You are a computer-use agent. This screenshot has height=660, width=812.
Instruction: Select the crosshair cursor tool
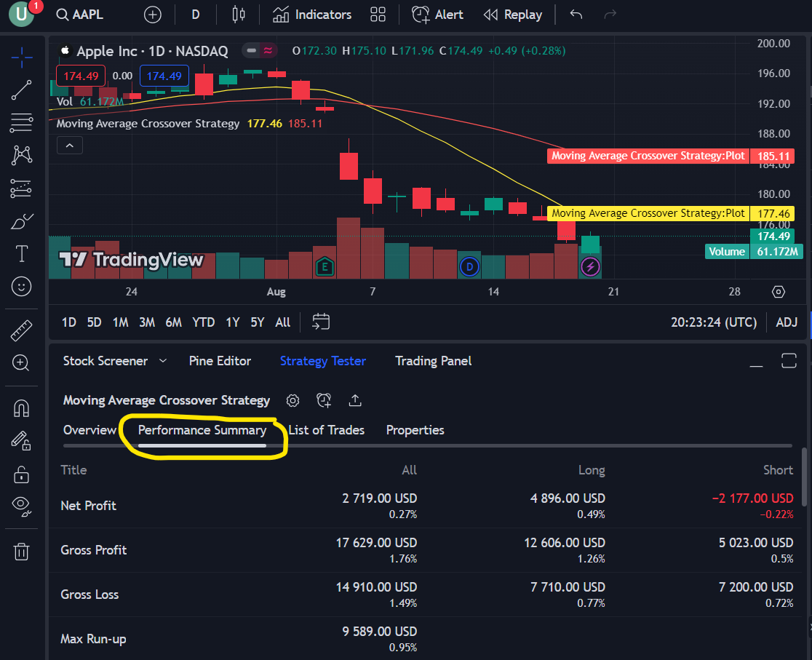[22, 57]
